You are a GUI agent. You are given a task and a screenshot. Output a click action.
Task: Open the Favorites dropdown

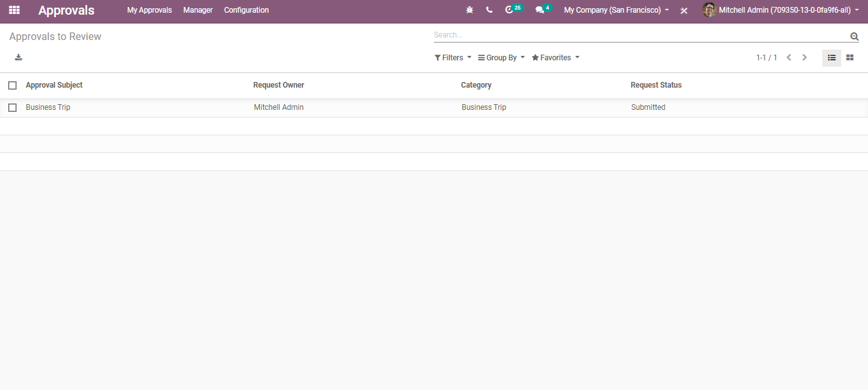[x=555, y=58]
